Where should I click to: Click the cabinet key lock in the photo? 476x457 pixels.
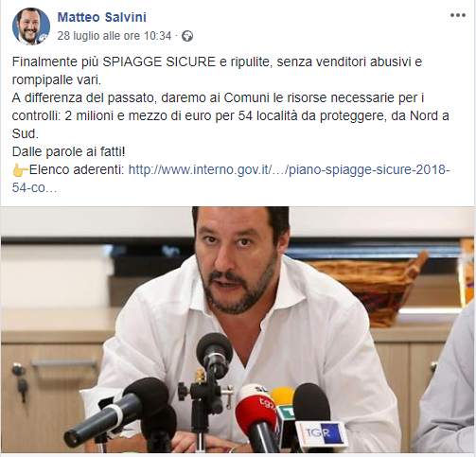point(20,381)
